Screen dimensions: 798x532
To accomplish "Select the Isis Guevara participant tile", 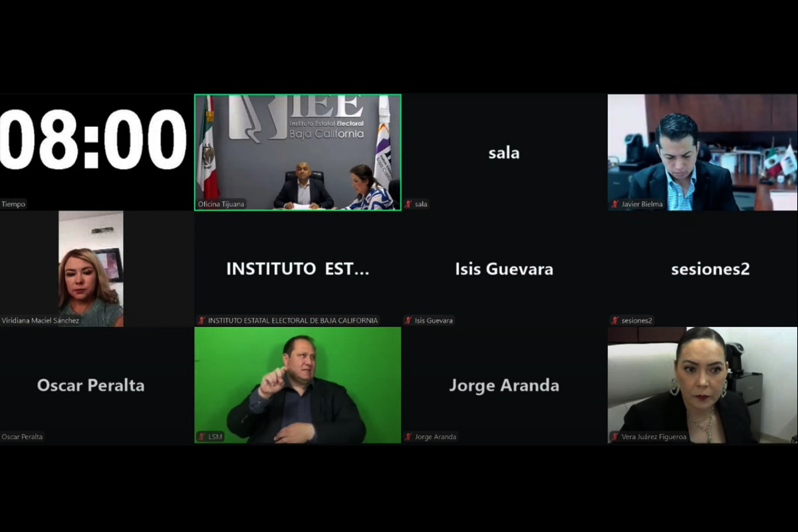I will [x=504, y=269].
